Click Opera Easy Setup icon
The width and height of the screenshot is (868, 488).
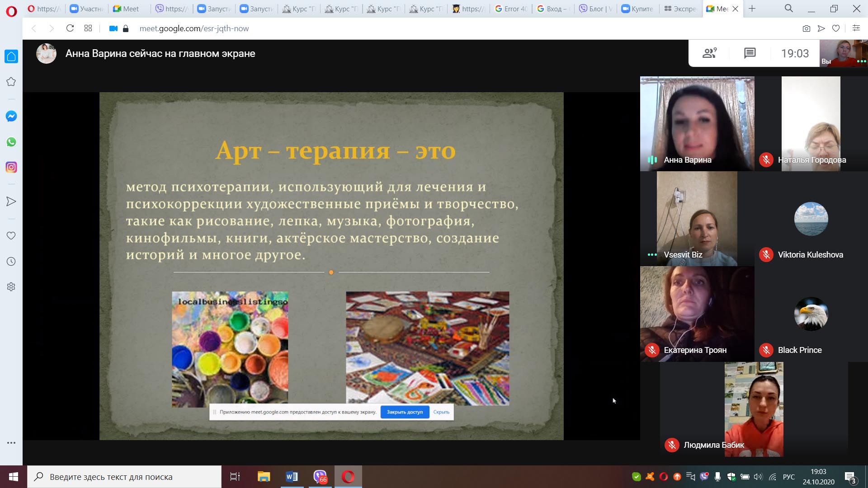(856, 28)
